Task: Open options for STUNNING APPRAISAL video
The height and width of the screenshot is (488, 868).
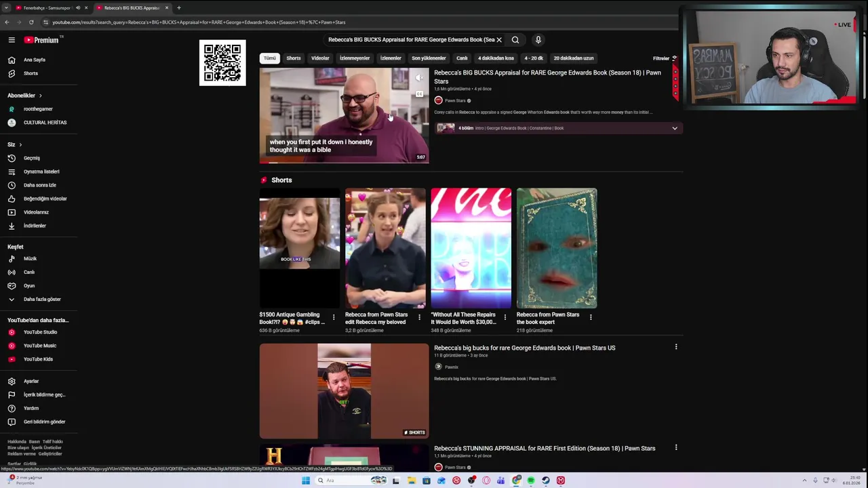Action: pyautogui.click(x=675, y=447)
